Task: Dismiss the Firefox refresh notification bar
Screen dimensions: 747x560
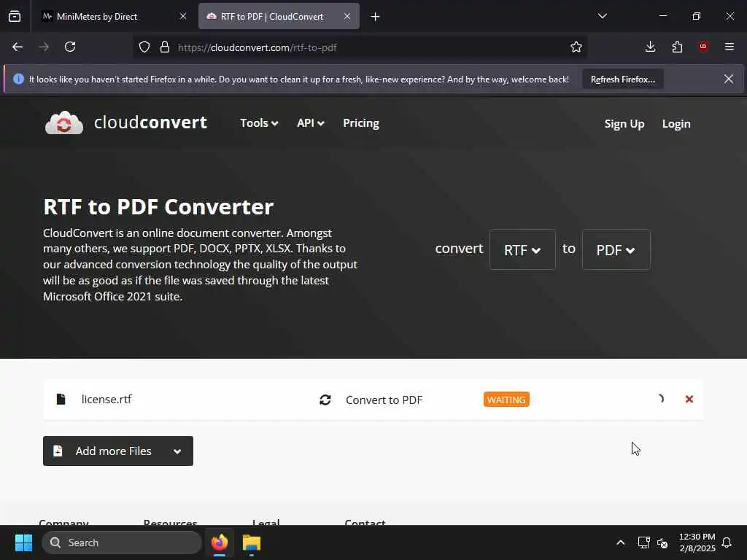Action: click(729, 79)
